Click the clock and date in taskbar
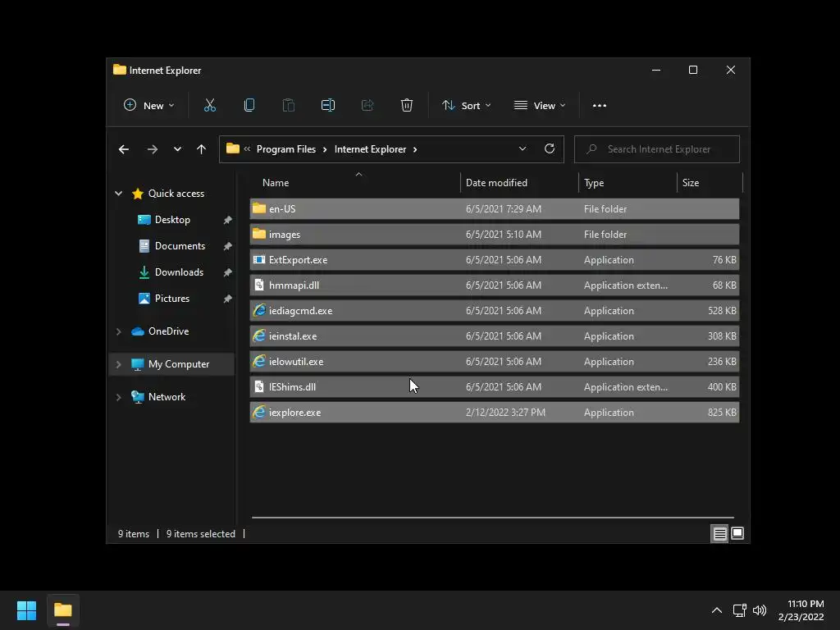This screenshot has width=840, height=630. 801,610
